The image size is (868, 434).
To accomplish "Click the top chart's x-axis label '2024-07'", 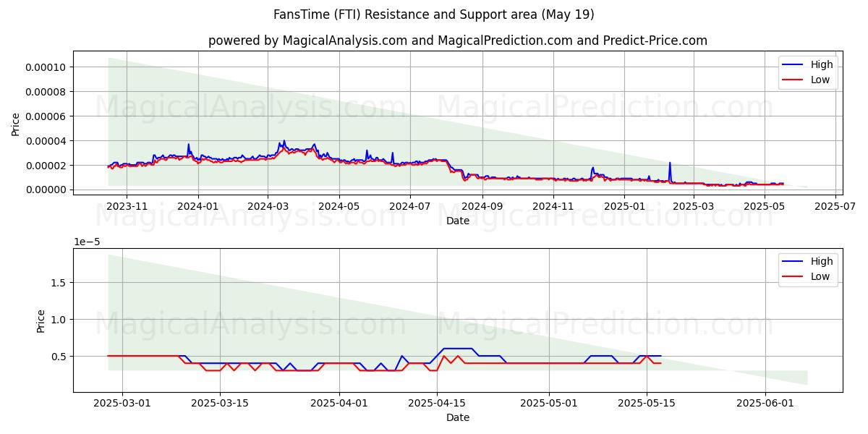I will pos(410,206).
